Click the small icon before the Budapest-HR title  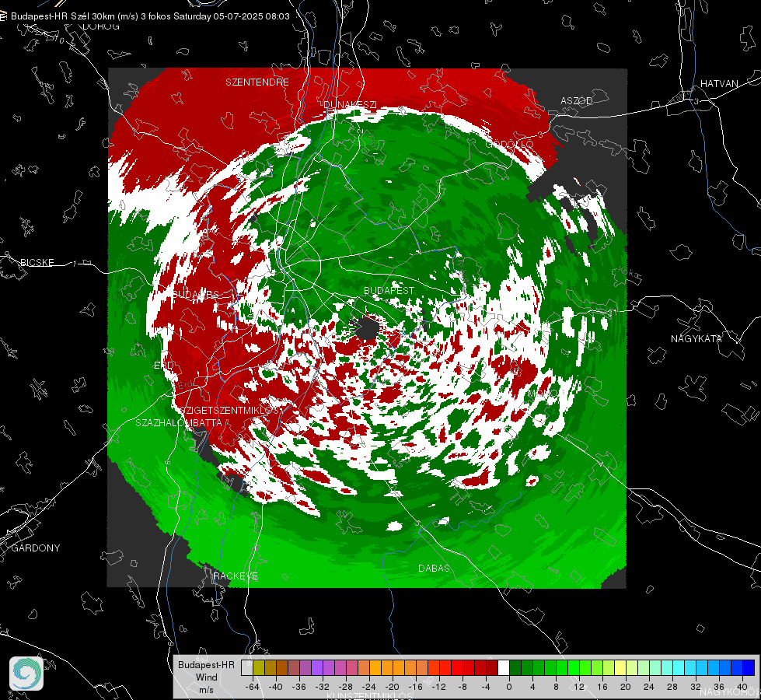(x=4, y=16)
